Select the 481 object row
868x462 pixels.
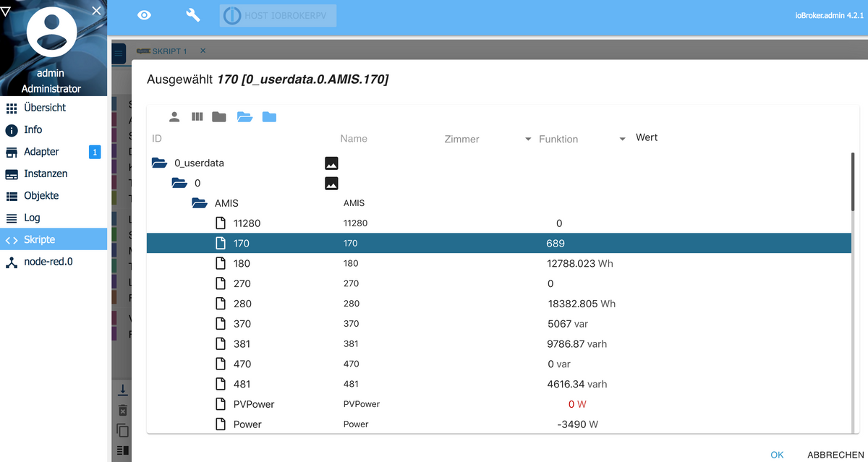[x=499, y=384]
